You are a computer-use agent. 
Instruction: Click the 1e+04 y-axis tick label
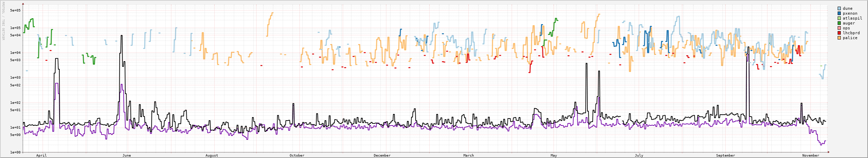click(15, 53)
